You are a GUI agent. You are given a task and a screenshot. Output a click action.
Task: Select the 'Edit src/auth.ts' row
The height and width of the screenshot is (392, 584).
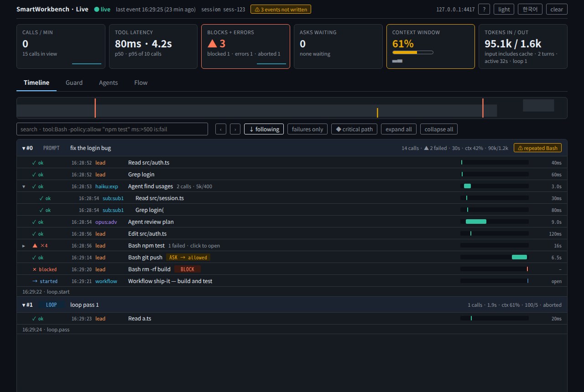point(292,234)
